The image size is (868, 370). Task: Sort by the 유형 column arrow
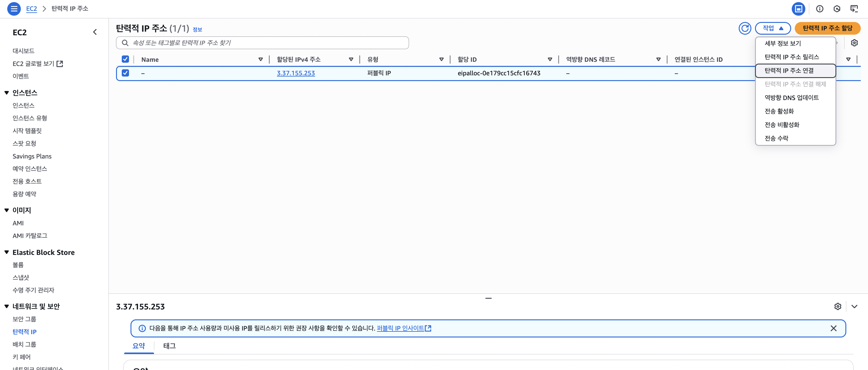(441, 59)
